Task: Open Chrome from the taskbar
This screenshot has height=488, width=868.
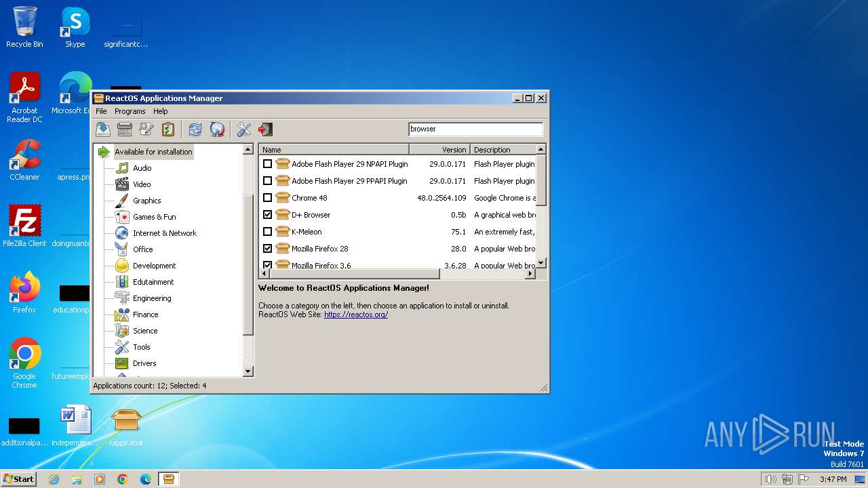Action: (x=122, y=479)
